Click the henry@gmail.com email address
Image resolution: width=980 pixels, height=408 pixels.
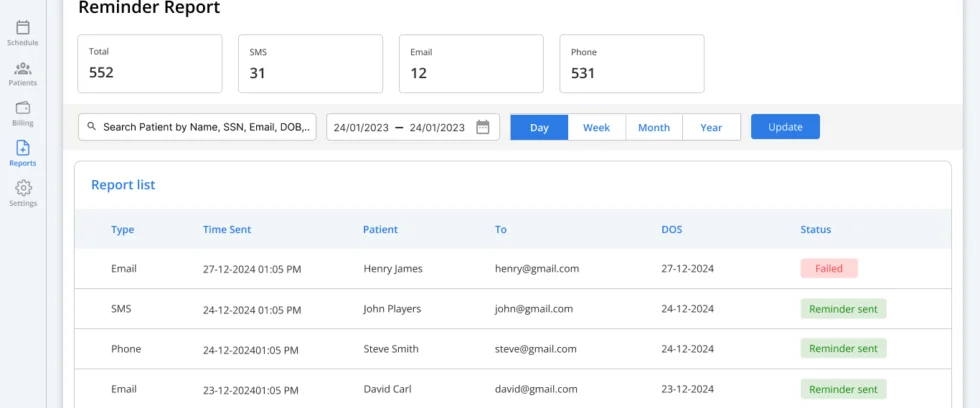click(536, 268)
